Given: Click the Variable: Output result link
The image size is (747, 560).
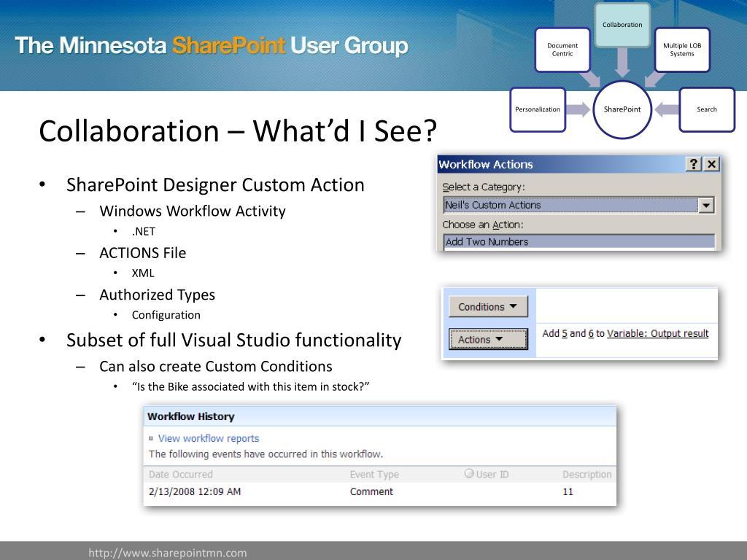Looking at the screenshot, I should pyautogui.click(x=657, y=333).
